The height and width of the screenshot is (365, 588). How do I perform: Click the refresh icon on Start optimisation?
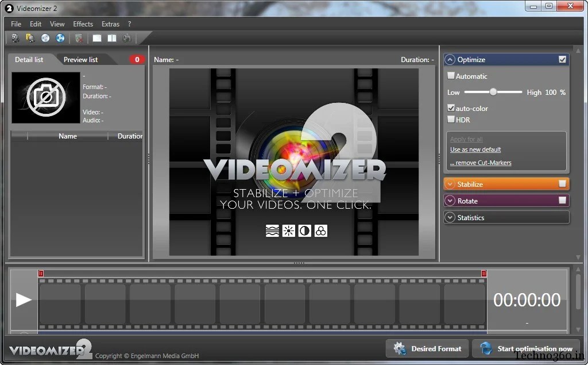tap(486, 348)
